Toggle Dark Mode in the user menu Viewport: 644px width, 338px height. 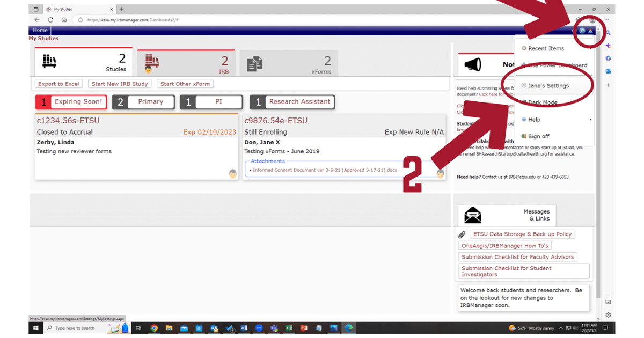[x=543, y=102]
